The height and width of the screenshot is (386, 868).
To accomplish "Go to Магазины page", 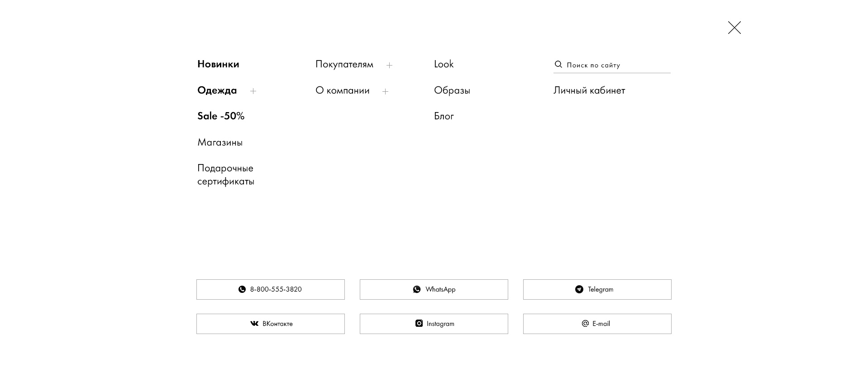I will coord(220,142).
